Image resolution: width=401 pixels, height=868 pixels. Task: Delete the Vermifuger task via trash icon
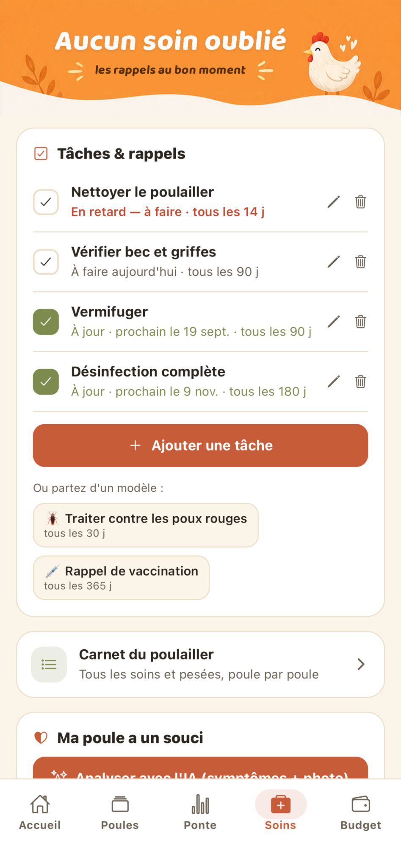(x=360, y=321)
